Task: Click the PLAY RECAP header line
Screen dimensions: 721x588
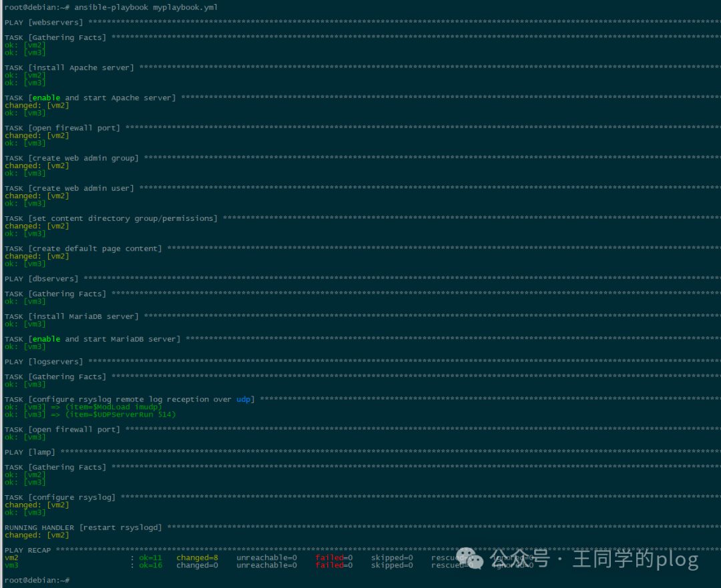Action: (363, 551)
